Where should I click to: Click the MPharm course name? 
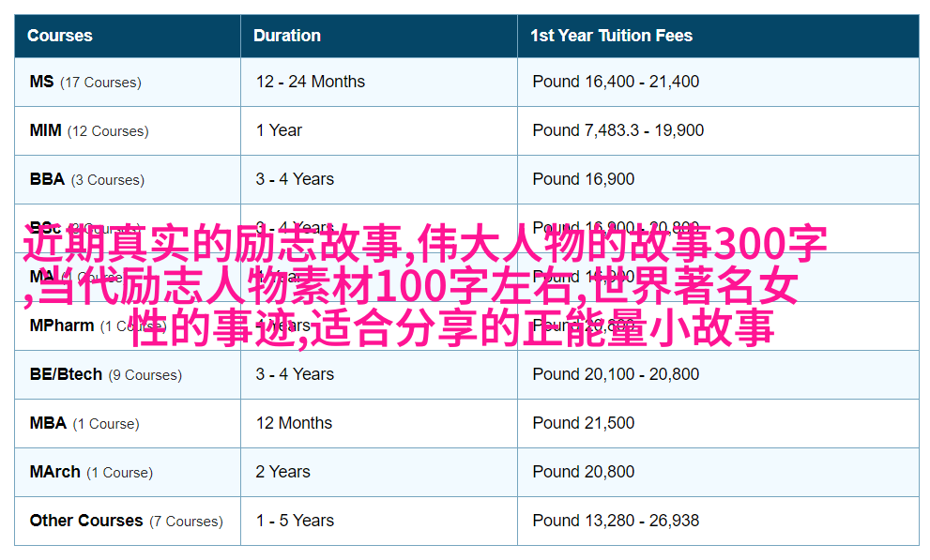click(x=62, y=325)
